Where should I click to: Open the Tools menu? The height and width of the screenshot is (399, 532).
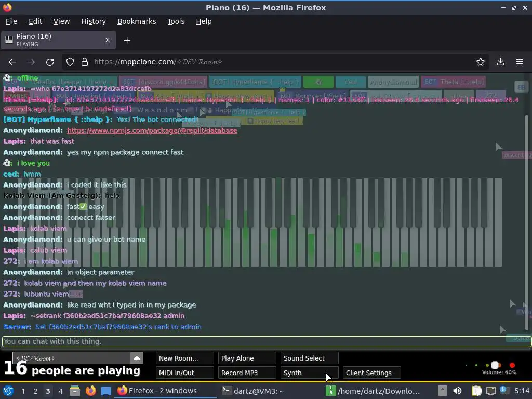pyautogui.click(x=176, y=21)
